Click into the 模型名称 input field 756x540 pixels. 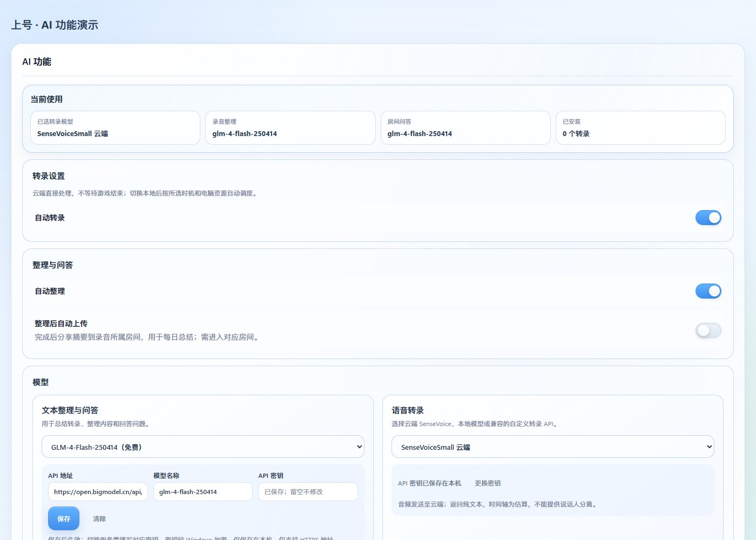(x=203, y=492)
